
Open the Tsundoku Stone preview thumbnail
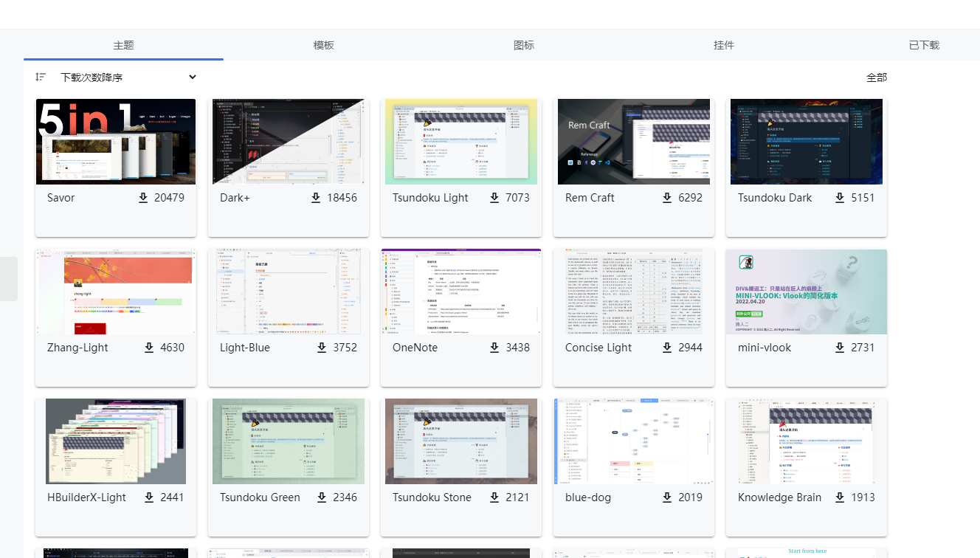[x=461, y=441]
